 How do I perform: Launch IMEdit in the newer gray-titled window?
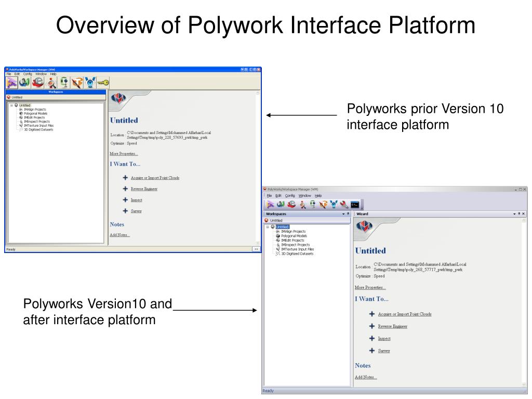(x=291, y=204)
